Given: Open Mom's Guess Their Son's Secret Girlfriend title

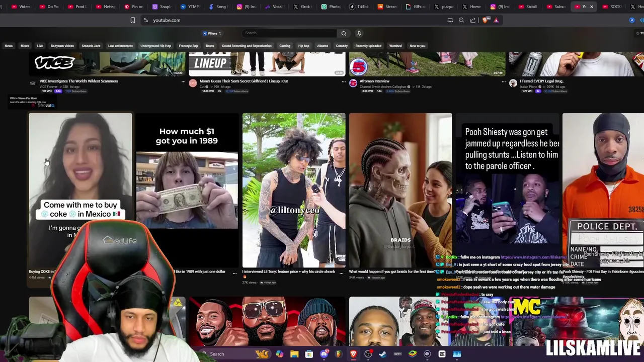Looking at the screenshot, I should 244,81.
